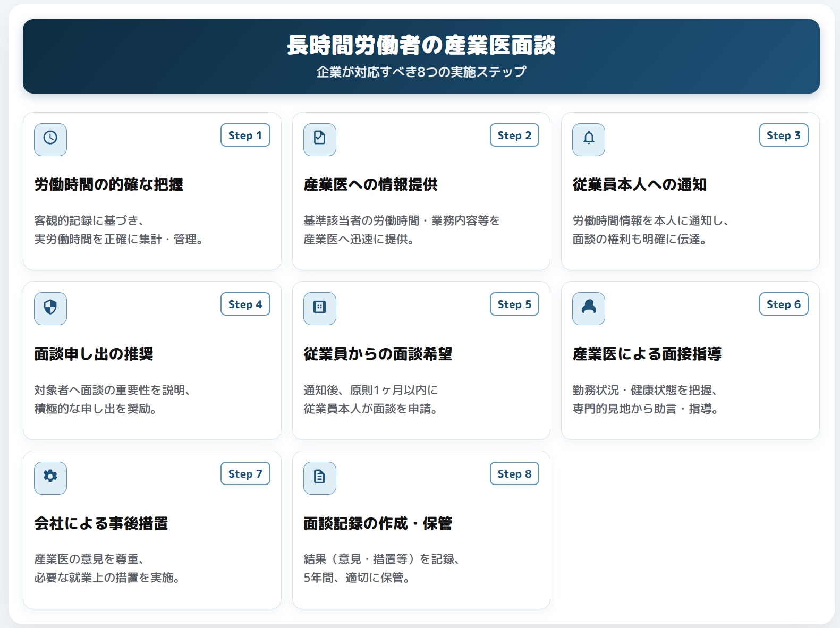The height and width of the screenshot is (628, 840).
Task: Click the heading 産業医への情報提供
Action: point(370,184)
